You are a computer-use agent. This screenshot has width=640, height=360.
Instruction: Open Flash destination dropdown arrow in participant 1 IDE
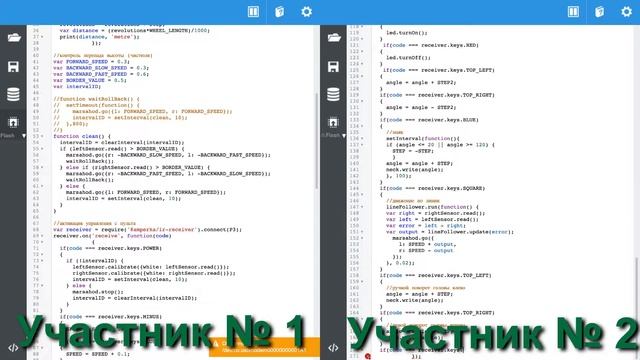point(24,136)
